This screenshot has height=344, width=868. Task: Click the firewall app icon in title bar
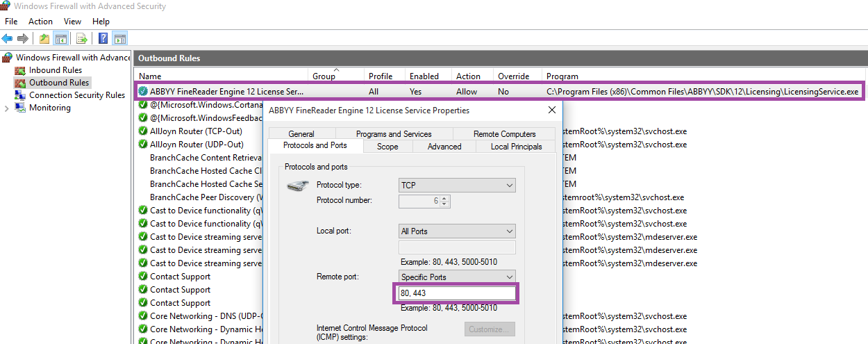tap(6, 6)
